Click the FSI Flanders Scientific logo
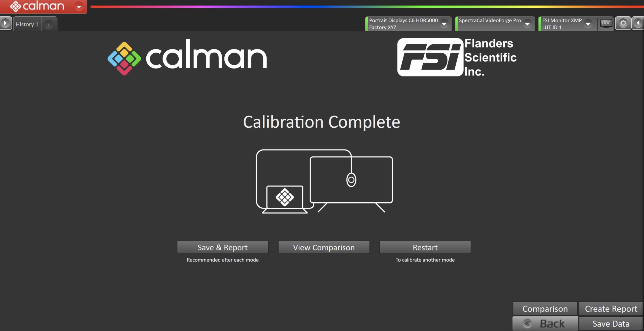Viewport: 644px width, 331px height. coord(457,57)
